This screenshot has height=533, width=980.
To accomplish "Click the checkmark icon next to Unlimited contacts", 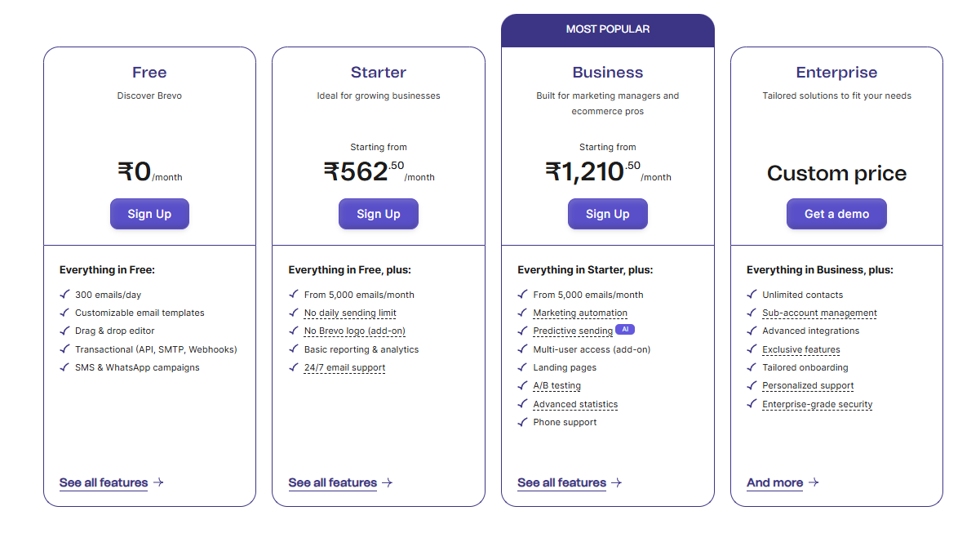I will point(752,295).
